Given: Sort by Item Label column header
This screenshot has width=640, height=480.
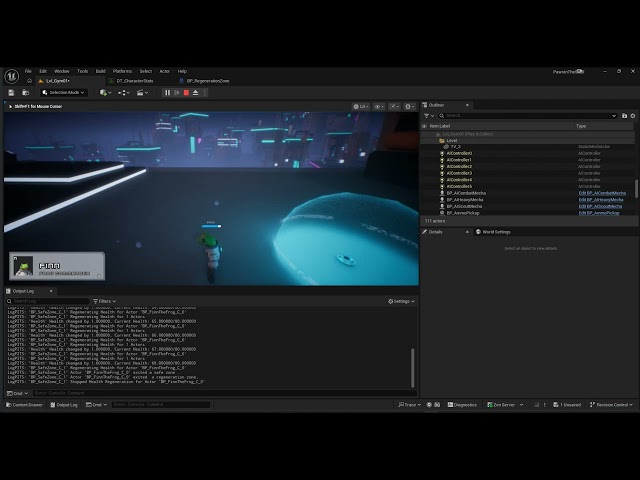Looking at the screenshot, I should click(x=440, y=126).
